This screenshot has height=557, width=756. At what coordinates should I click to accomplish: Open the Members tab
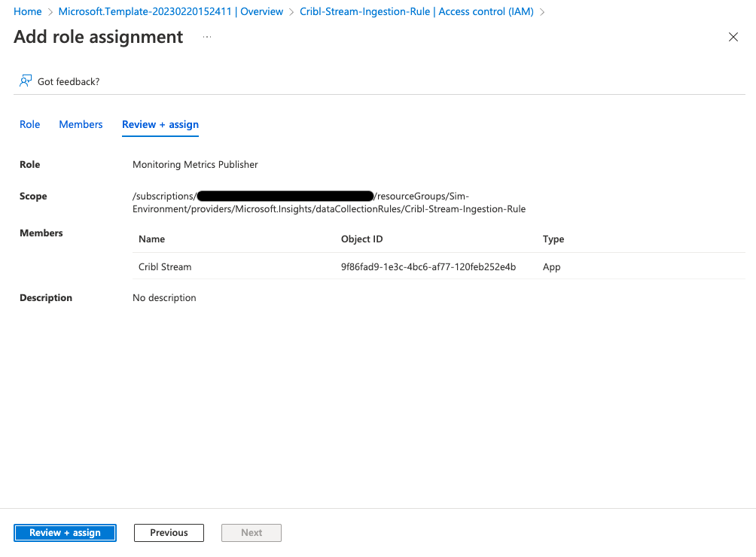coord(81,124)
